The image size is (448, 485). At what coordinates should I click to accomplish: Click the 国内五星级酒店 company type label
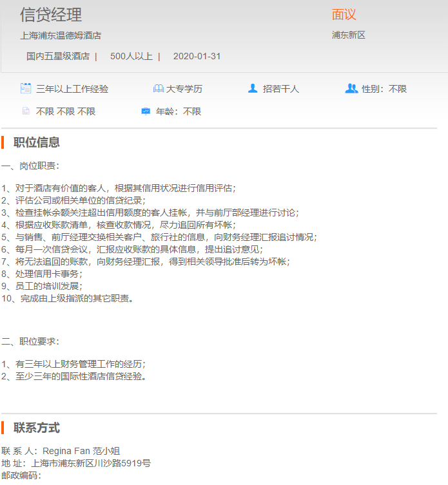pyautogui.click(x=58, y=56)
